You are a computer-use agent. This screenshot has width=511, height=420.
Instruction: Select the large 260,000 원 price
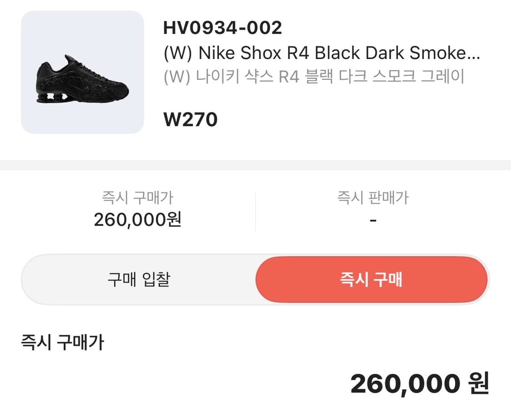418,384
